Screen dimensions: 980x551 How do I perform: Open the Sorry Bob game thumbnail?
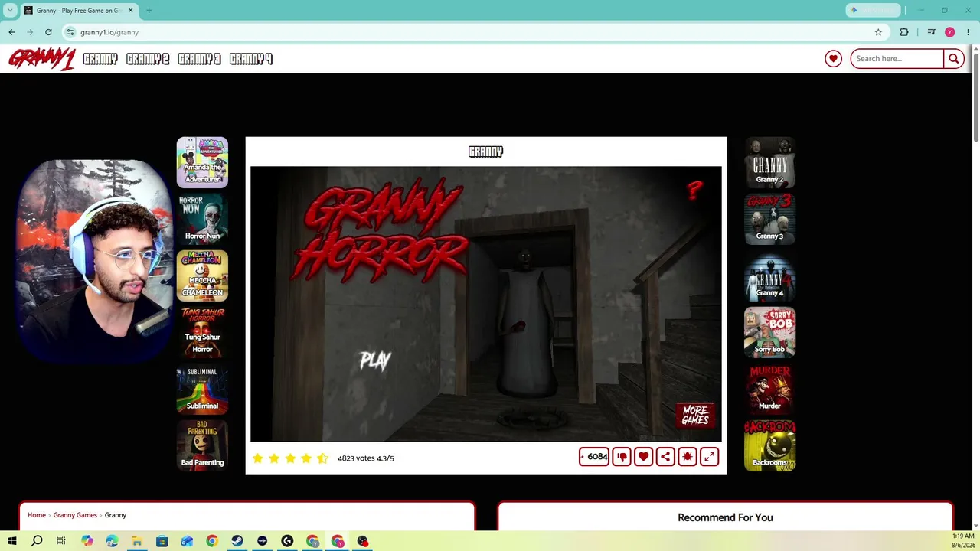click(x=769, y=332)
